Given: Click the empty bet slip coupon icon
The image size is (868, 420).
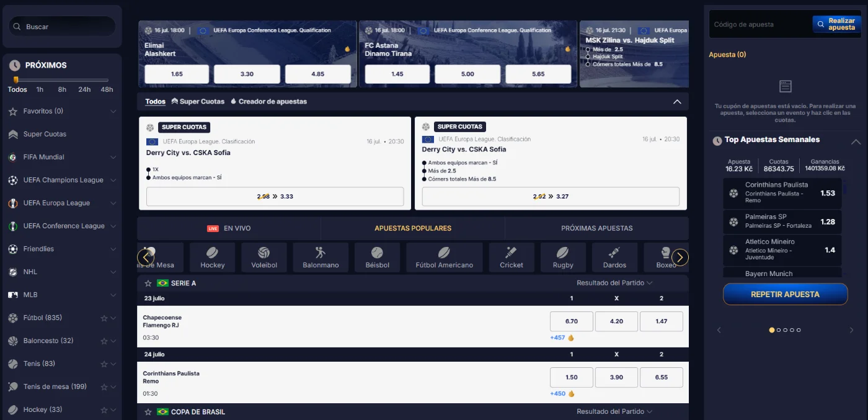Looking at the screenshot, I should [x=785, y=86].
